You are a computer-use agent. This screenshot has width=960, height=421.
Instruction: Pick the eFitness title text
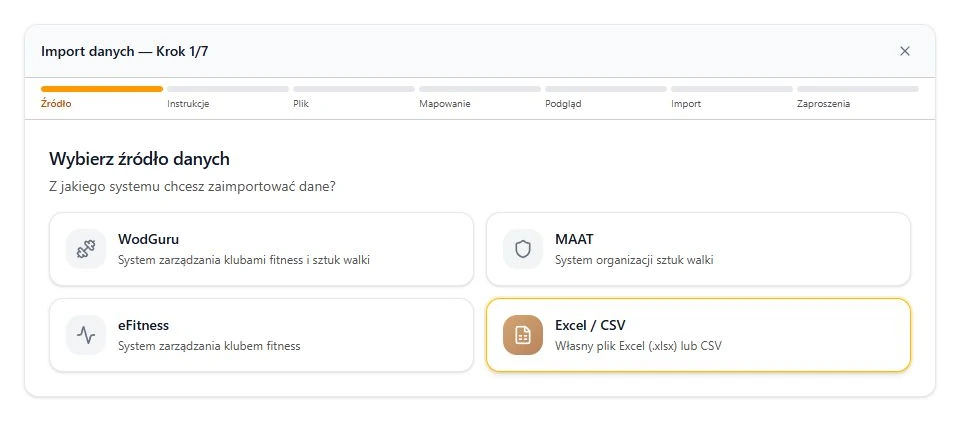143,325
